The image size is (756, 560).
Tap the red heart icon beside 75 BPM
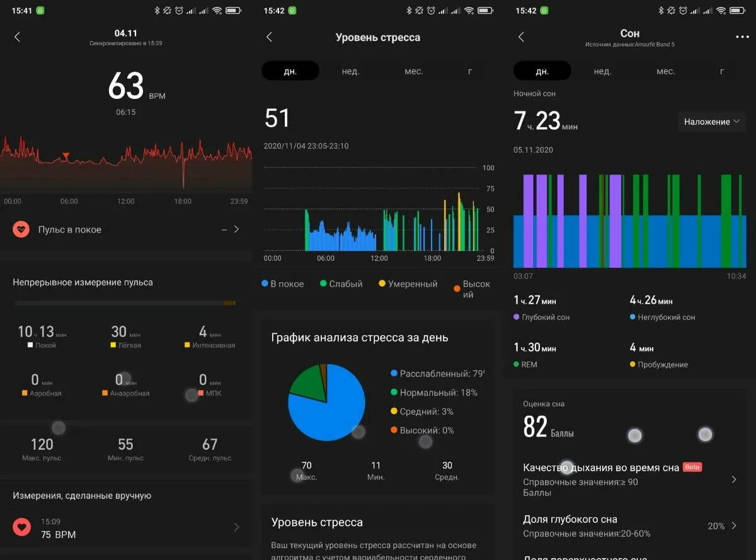(21, 527)
